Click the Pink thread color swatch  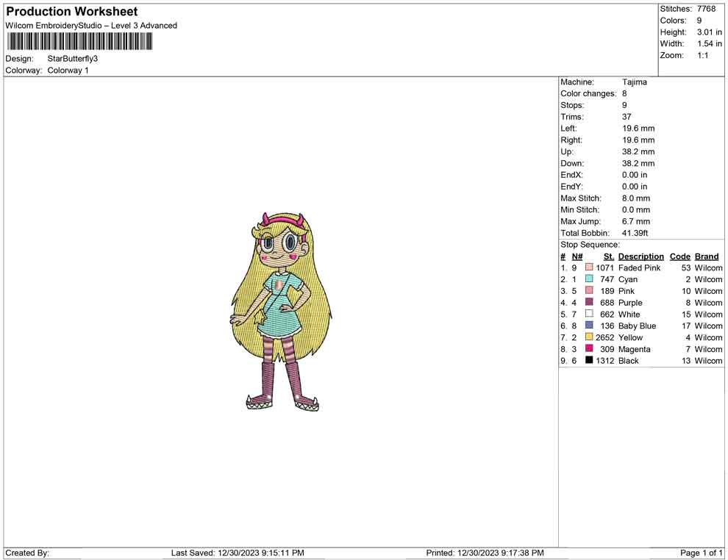pos(589,290)
